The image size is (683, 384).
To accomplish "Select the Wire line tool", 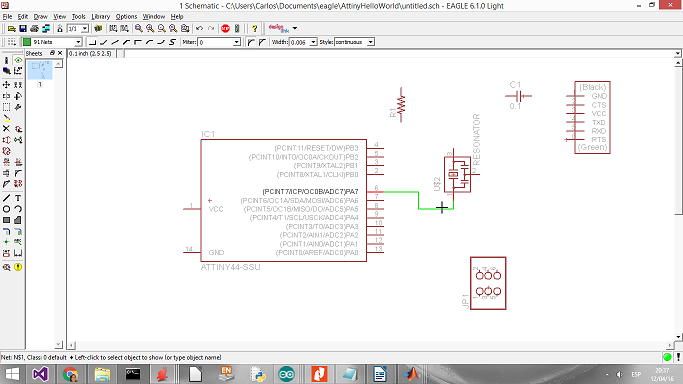I will [x=7, y=198].
